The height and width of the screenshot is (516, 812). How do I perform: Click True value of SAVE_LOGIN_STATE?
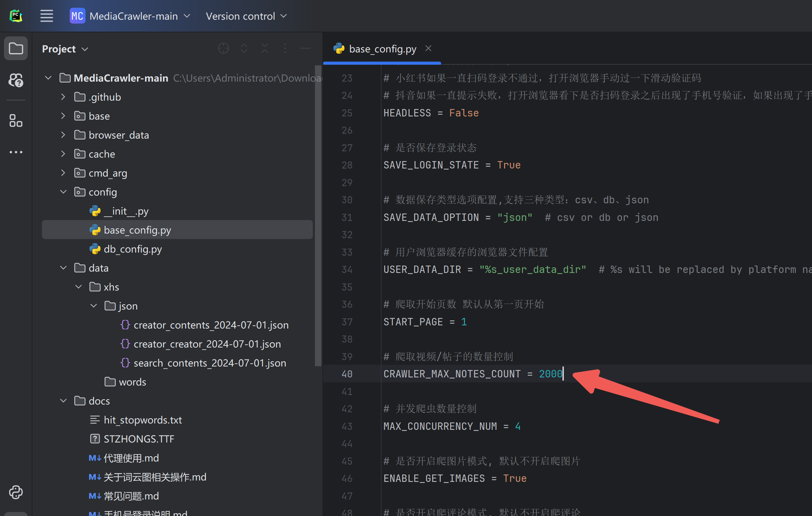tap(509, 165)
